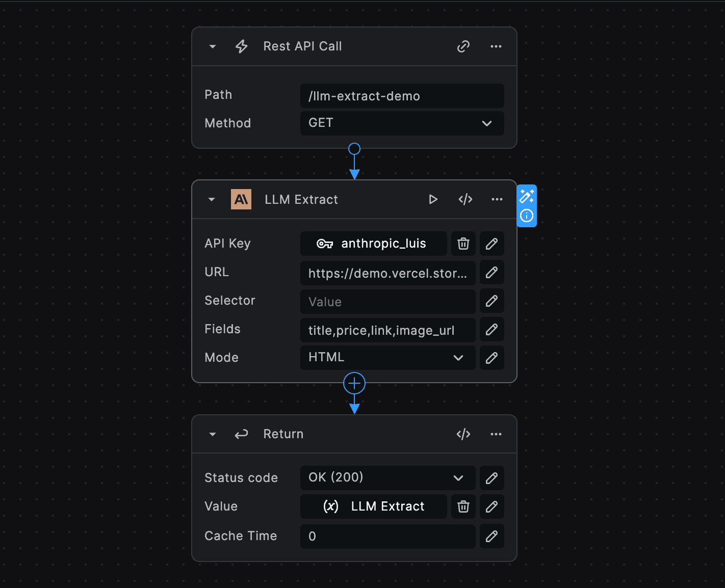
Task: Remove the LLM Extract return value via trash icon
Action: coord(463,506)
